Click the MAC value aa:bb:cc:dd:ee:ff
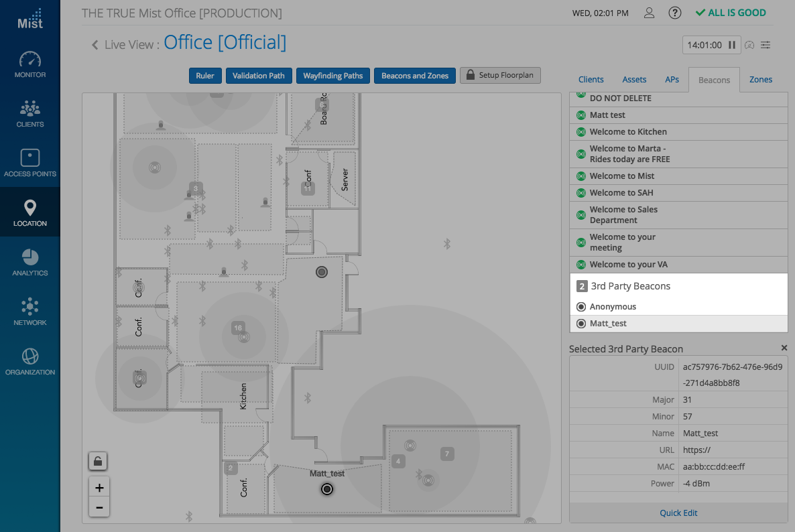This screenshot has width=795, height=532. point(713,466)
